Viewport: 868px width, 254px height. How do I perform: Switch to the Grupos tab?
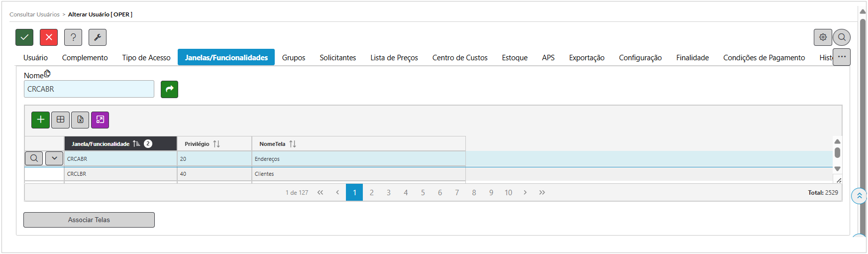coord(294,58)
